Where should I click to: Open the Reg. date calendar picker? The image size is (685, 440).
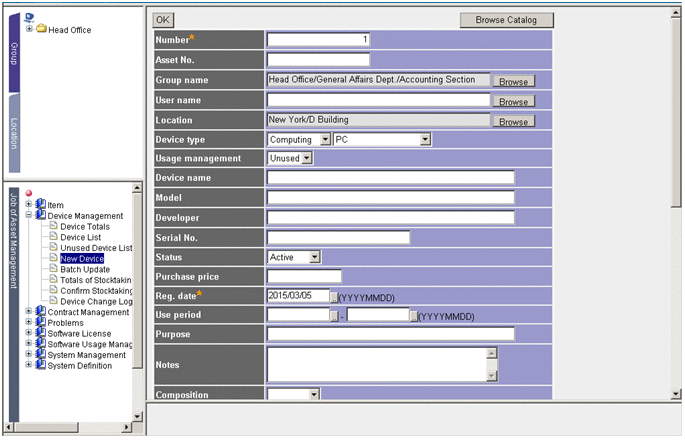point(334,296)
